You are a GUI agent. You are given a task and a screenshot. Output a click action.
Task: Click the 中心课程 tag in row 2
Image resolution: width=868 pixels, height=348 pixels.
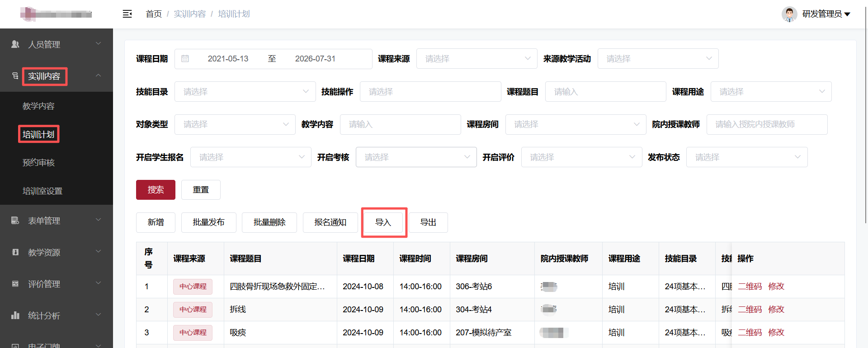point(193,310)
